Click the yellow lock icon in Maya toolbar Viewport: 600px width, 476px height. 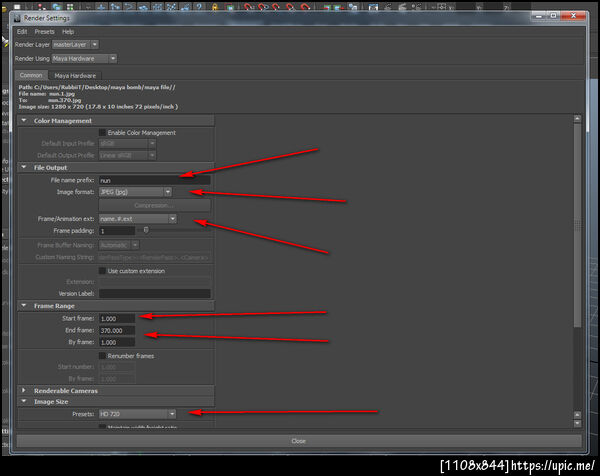click(x=215, y=7)
